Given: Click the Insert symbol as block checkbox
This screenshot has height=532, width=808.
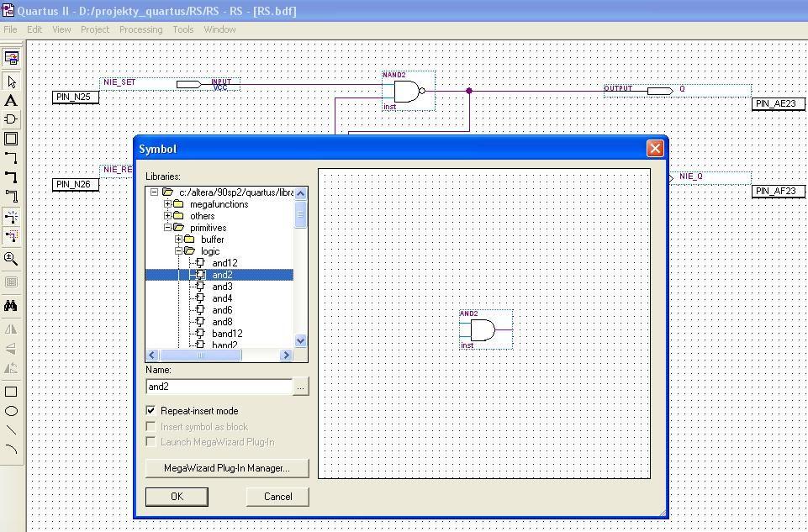Looking at the screenshot, I should click(x=151, y=426).
